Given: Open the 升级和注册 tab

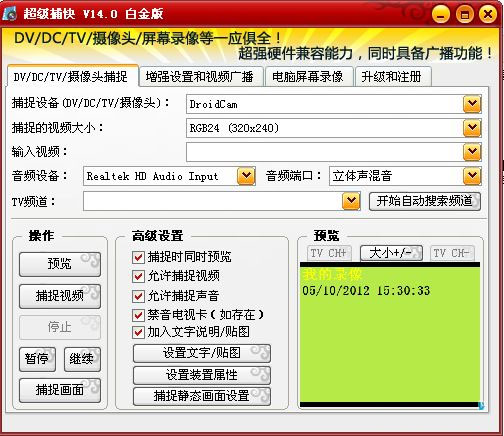Looking at the screenshot, I should [x=393, y=77].
